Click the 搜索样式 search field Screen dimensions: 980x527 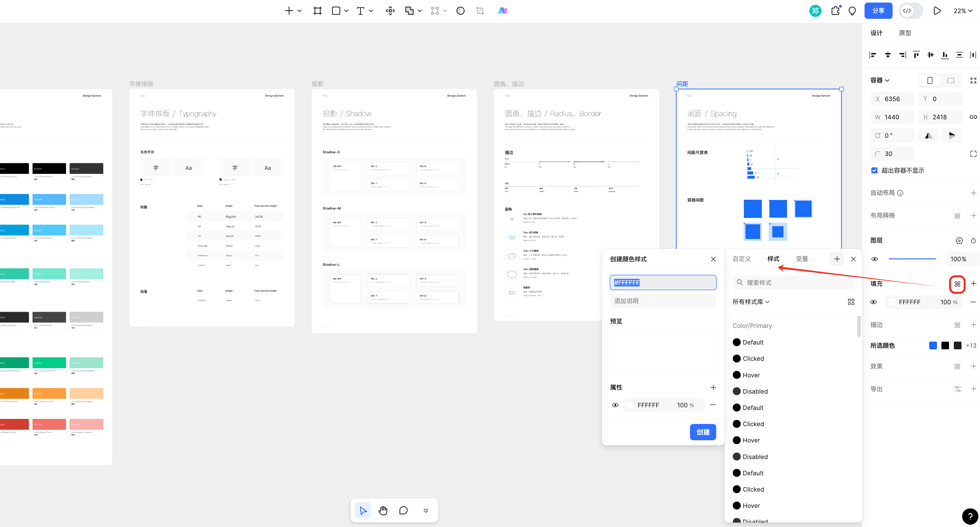point(793,282)
